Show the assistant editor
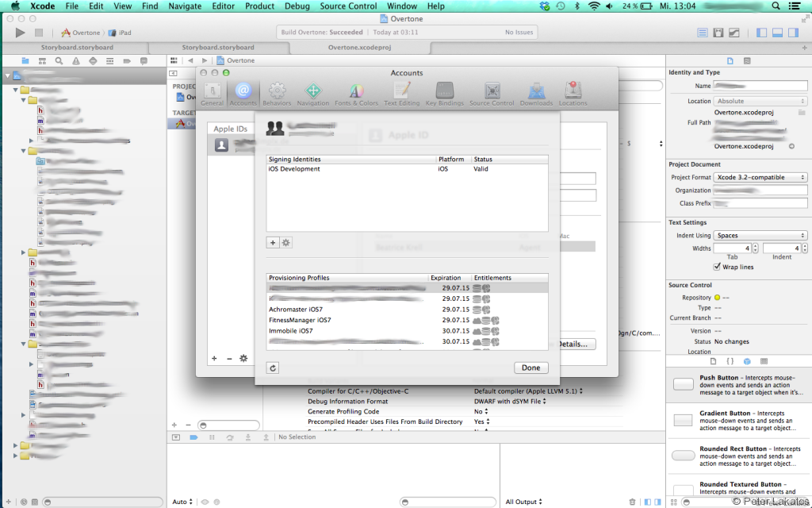 (718, 33)
